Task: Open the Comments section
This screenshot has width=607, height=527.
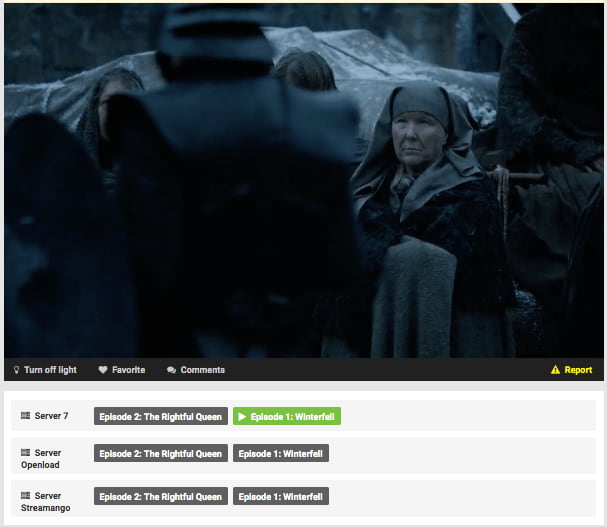Action: [202, 370]
